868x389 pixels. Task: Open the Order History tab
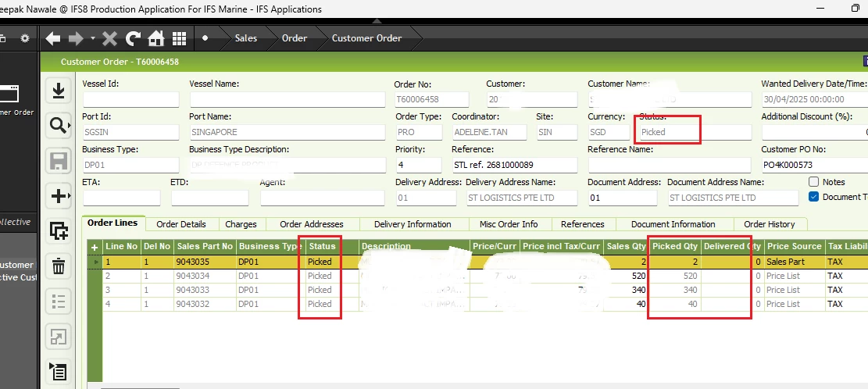769,224
